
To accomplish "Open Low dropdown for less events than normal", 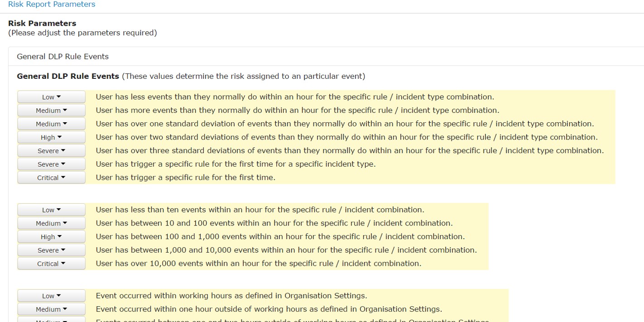I will point(51,97).
